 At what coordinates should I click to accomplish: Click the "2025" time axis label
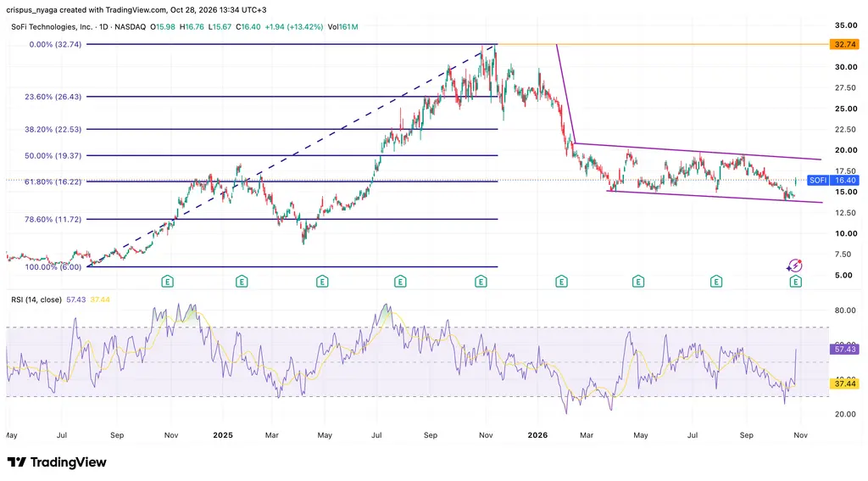(x=223, y=435)
